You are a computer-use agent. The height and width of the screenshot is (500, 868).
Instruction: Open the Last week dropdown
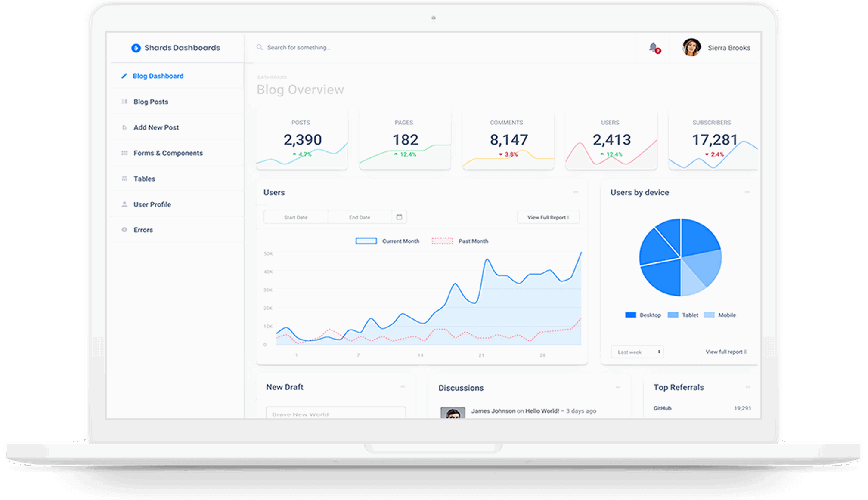pyautogui.click(x=637, y=352)
